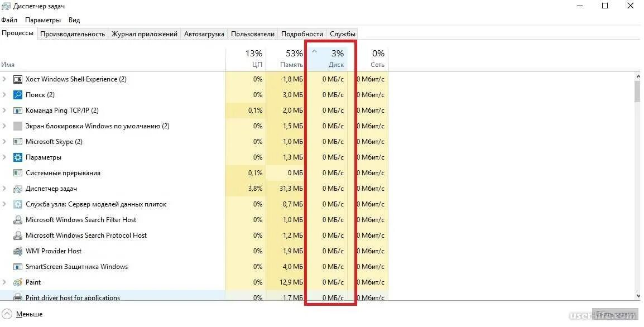
Task: Click the Команда Ping TCP/IP icon
Action: (x=18, y=110)
